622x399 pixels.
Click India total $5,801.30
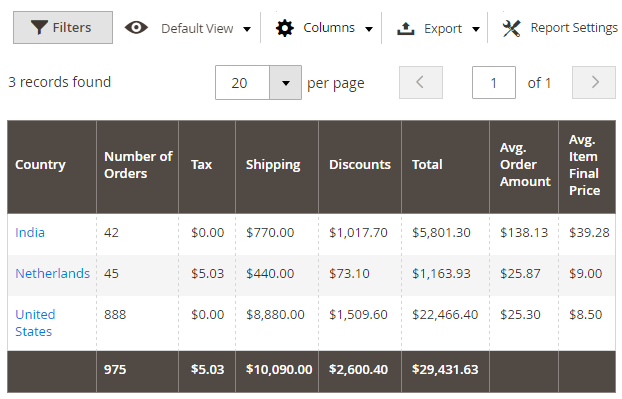[441, 232]
